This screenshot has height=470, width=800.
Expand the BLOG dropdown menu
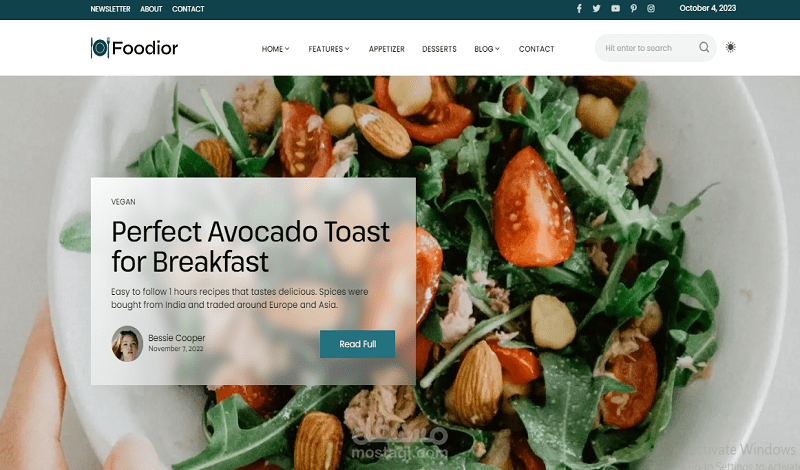click(x=487, y=49)
